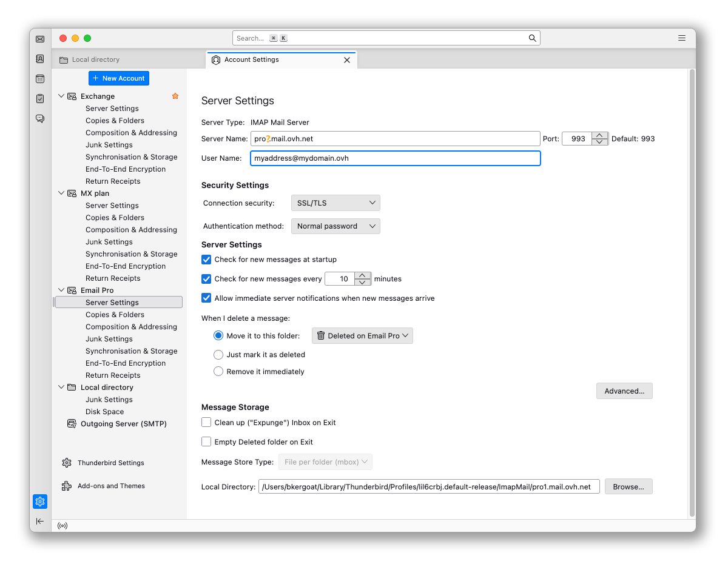Open the Mail space icon
728x564 pixels.
tap(40, 39)
